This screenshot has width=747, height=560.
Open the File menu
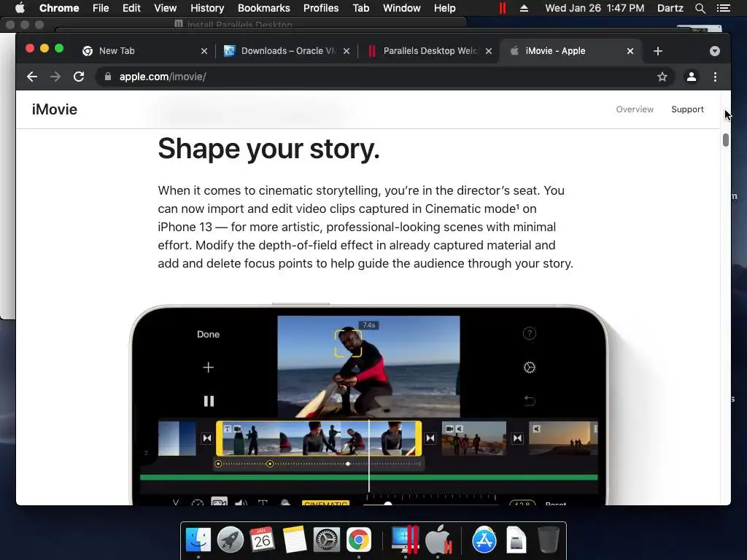click(x=101, y=8)
